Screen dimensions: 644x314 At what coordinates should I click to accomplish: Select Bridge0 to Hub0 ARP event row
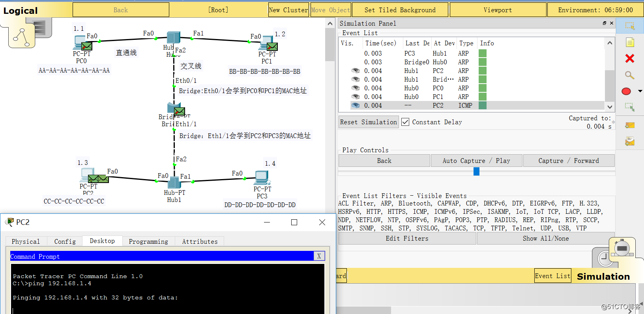[472, 62]
